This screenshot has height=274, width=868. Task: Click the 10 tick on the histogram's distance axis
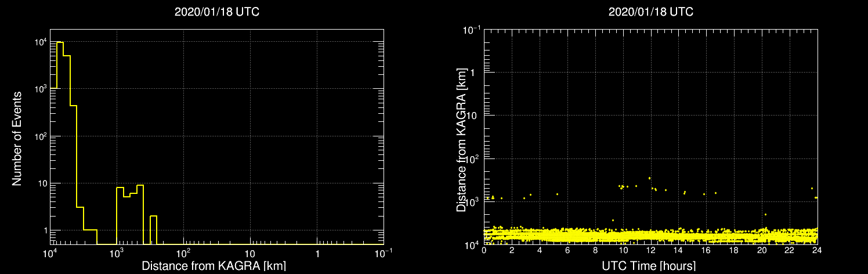[x=250, y=254]
